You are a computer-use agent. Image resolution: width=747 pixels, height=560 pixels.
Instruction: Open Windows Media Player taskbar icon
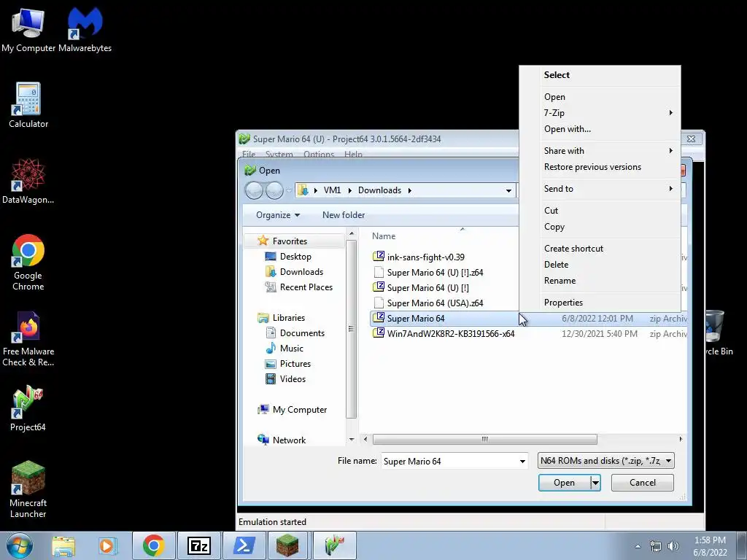108,545
